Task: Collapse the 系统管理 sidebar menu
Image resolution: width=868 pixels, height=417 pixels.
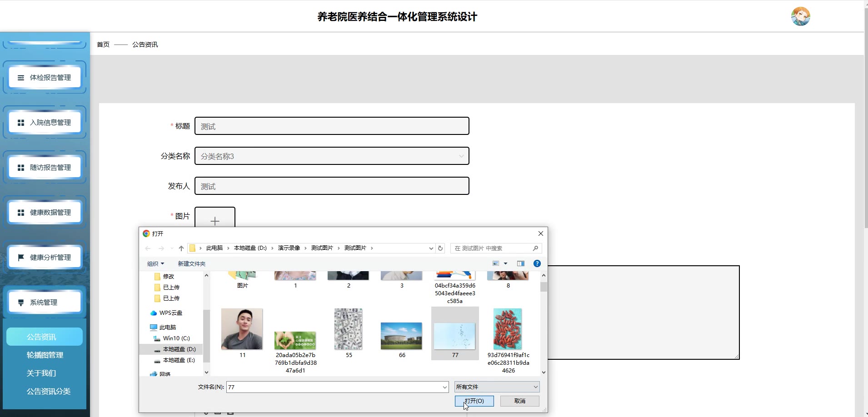Action: pyautogui.click(x=45, y=303)
